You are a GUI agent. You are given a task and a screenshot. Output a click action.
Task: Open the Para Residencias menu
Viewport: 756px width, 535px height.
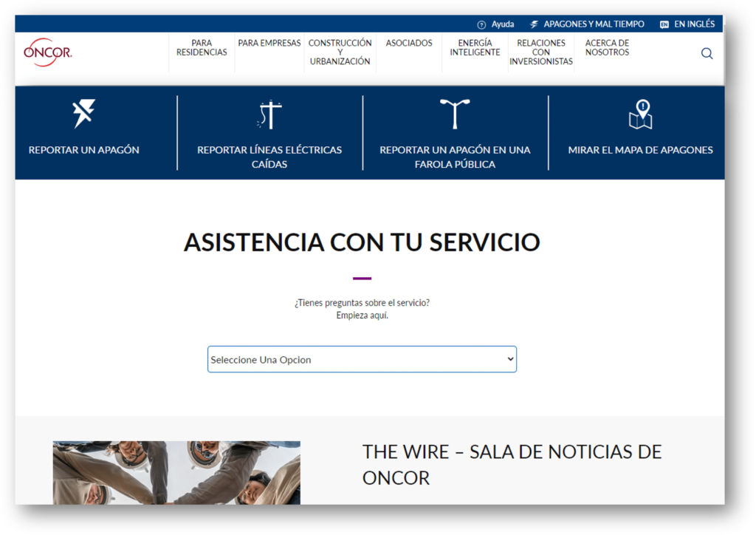pyautogui.click(x=202, y=48)
